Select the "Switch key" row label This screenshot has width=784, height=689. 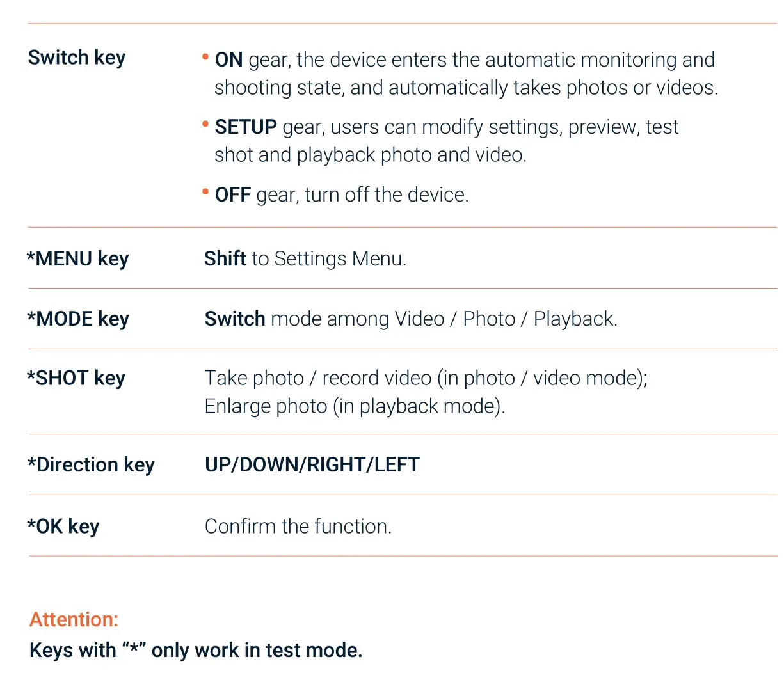[x=77, y=58]
